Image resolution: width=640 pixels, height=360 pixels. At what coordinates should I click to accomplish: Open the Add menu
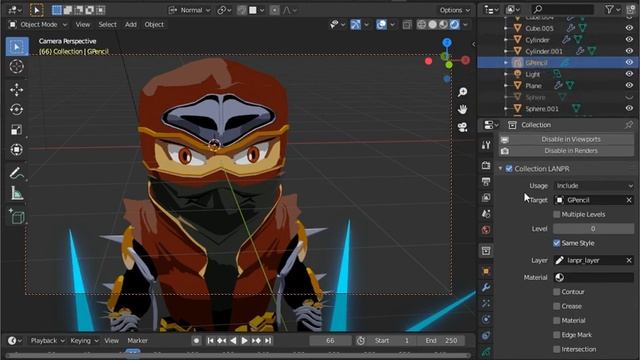(x=131, y=24)
